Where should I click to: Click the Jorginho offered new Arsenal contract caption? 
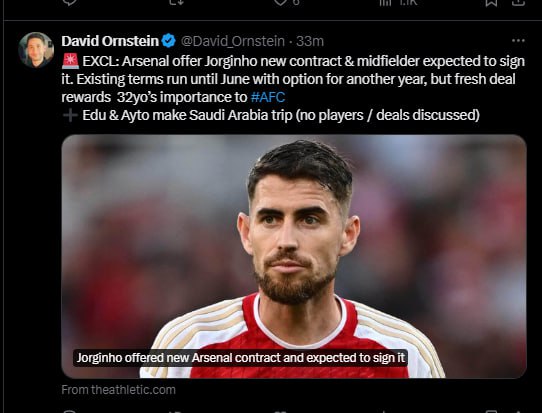click(x=241, y=358)
